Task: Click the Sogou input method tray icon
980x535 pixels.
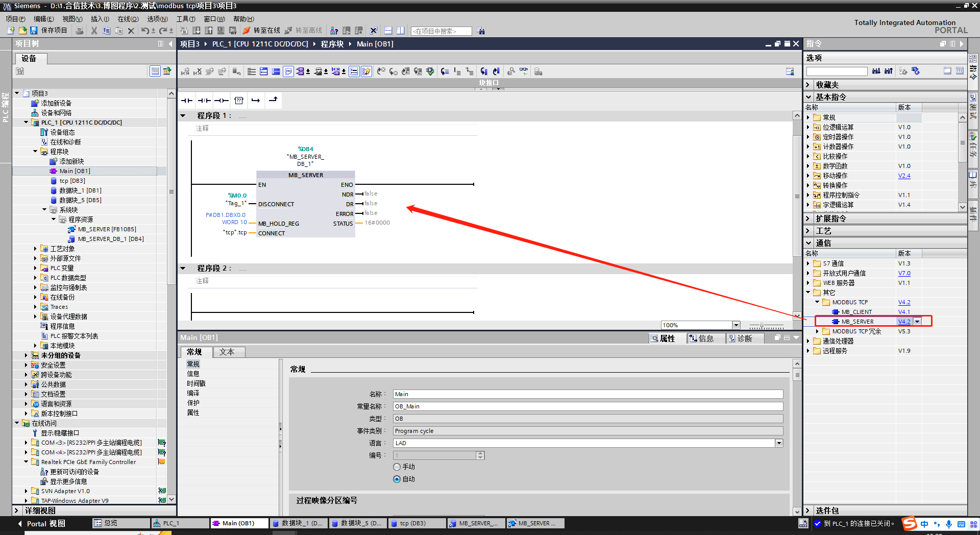Action: (910, 523)
